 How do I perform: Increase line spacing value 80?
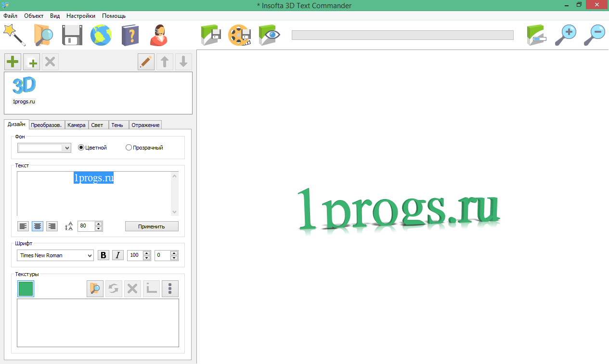tap(99, 224)
